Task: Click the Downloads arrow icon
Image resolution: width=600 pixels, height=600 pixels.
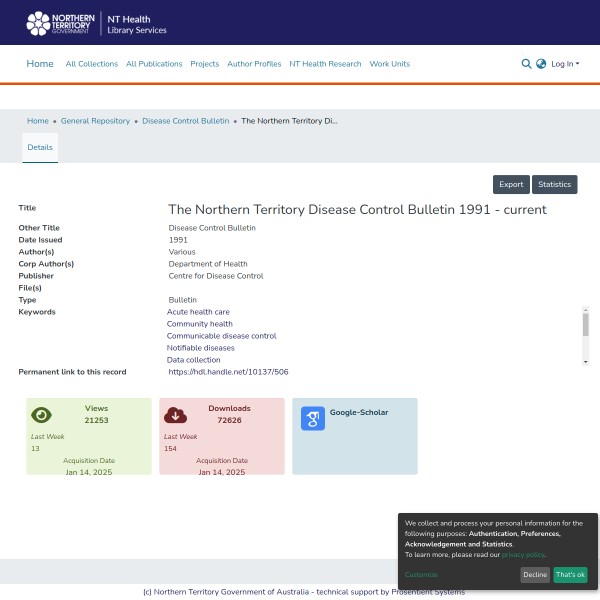Action: (x=175, y=415)
